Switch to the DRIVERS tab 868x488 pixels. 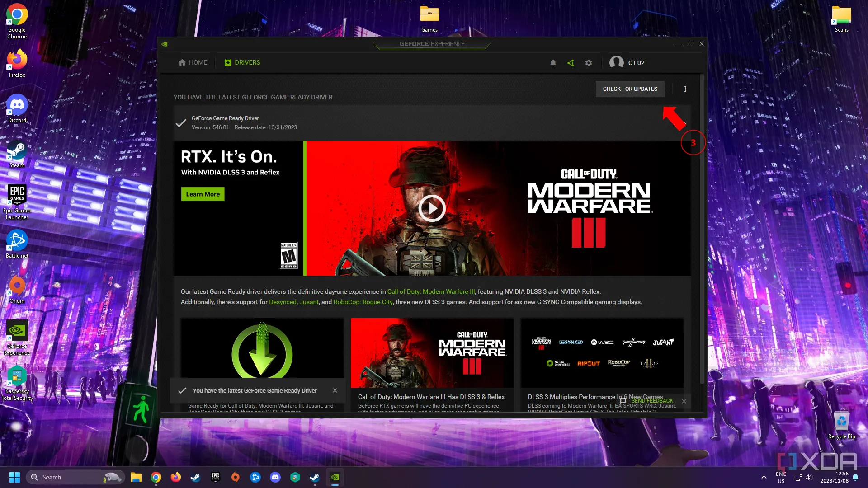(242, 62)
